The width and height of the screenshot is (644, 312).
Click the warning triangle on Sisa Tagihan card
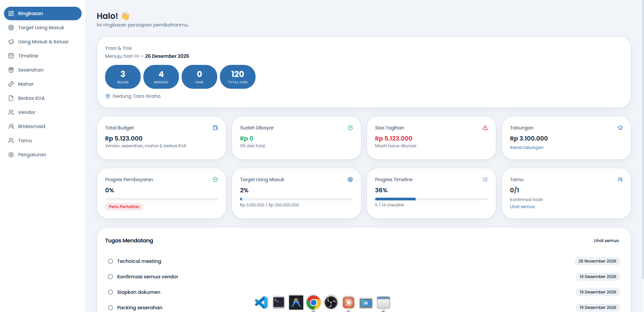(x=485, y=128)
